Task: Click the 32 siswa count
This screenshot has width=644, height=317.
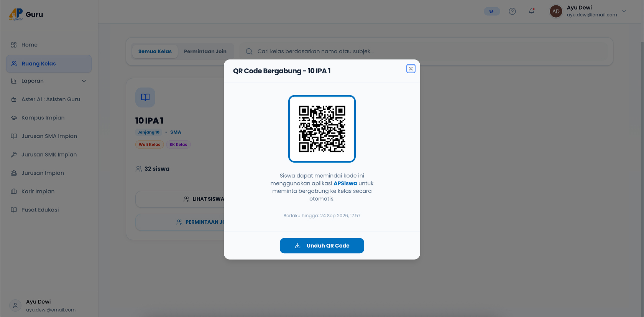Action: pyautogui.click(x=153, y=169)
